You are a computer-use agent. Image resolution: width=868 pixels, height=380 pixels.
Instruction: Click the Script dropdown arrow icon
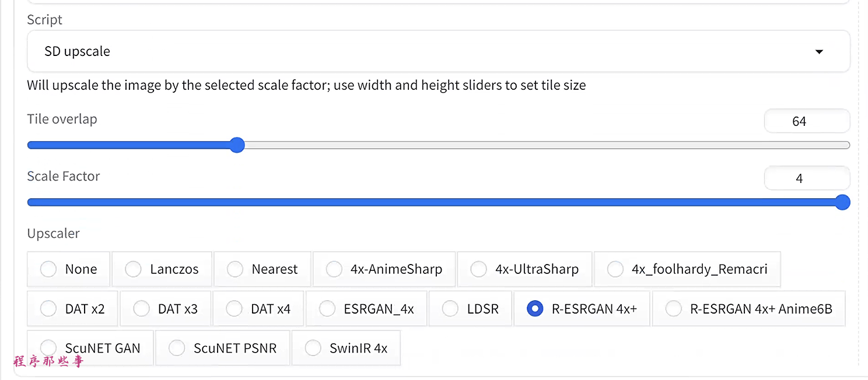coord(819,52)
